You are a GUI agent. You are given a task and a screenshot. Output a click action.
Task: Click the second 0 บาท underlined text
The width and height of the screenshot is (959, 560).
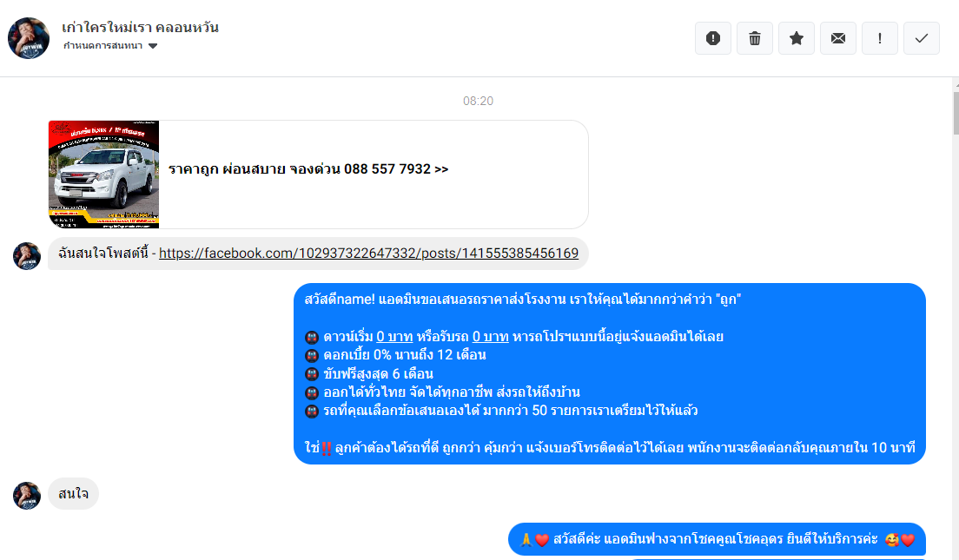pyautogui.click(x=491, y=336)
